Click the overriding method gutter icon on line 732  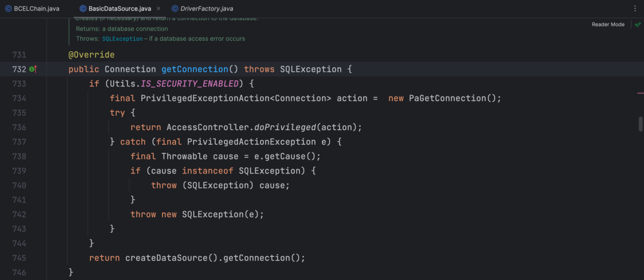point(33,69)
